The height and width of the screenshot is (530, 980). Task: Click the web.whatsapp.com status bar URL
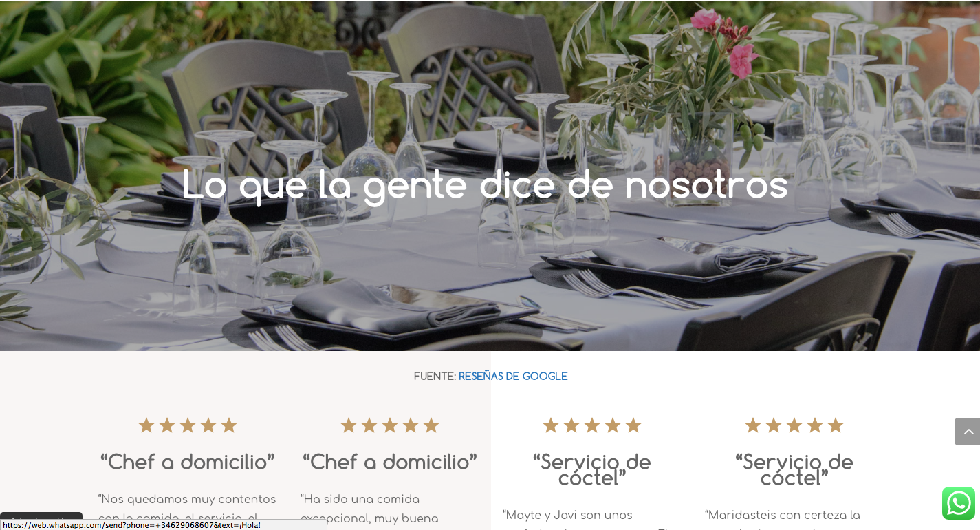tap(132, 525)
